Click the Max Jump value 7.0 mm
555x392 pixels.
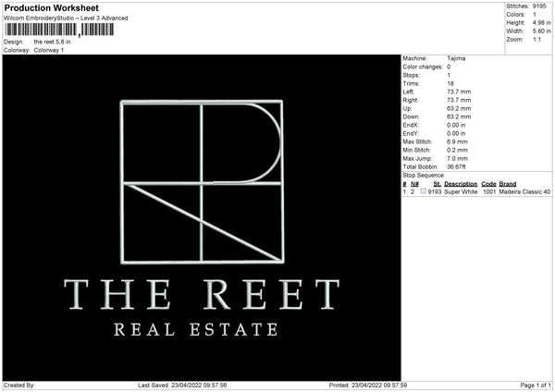coord(457,158)
